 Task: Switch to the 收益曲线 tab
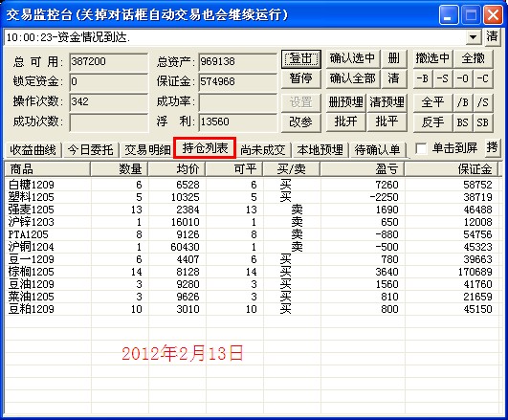point(33,150)
